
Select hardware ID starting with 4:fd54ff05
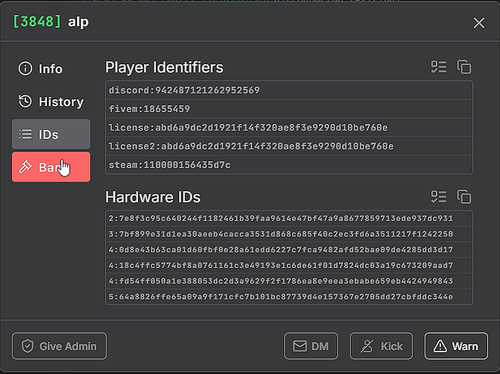click(289, 281)
